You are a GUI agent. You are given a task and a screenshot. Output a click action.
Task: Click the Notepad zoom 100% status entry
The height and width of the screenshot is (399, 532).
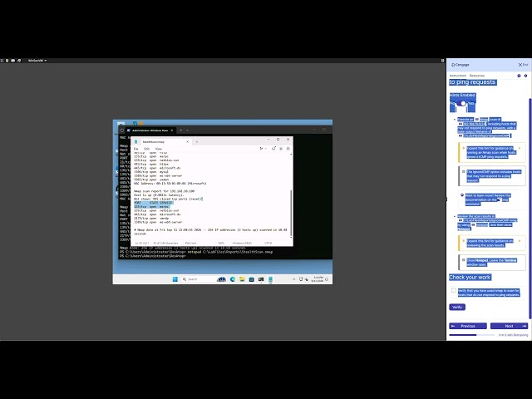pos(221,243)
